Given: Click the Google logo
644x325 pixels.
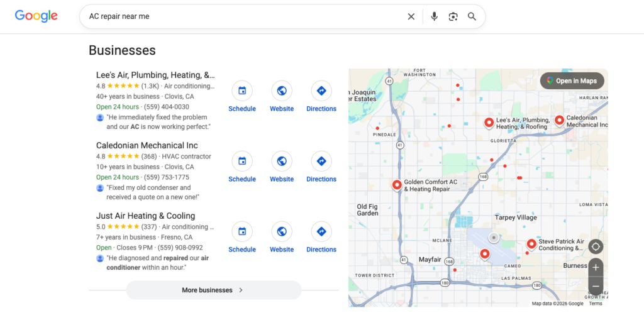Looking at the screenshot, I should pyautogui.click(x=36, y=16).
